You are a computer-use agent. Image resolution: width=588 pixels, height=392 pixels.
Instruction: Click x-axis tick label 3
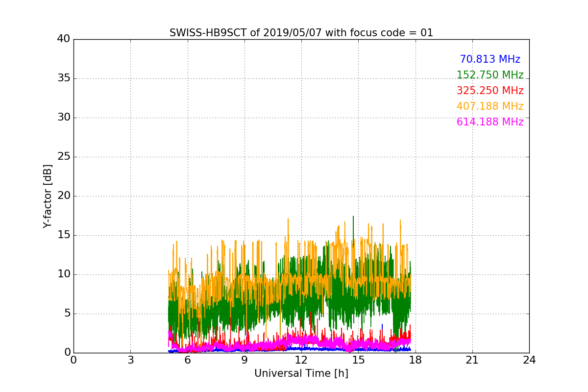(x=130, y=360)
